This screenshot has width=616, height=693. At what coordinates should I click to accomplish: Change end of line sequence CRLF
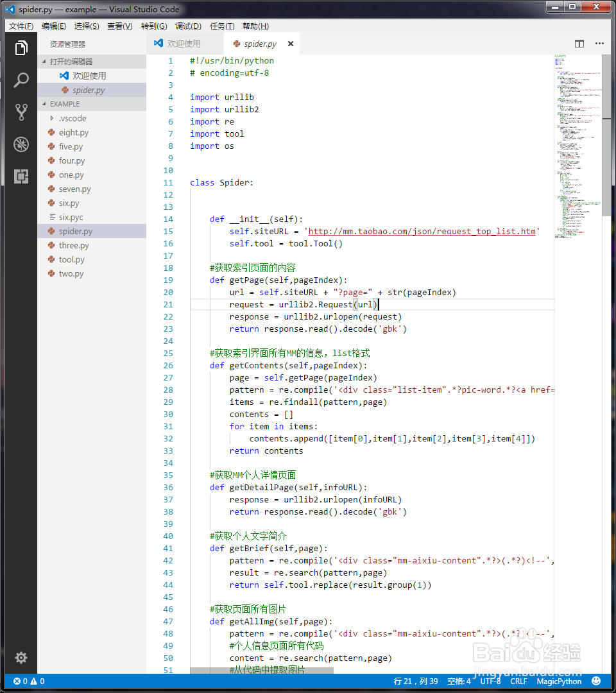[518, 681]
